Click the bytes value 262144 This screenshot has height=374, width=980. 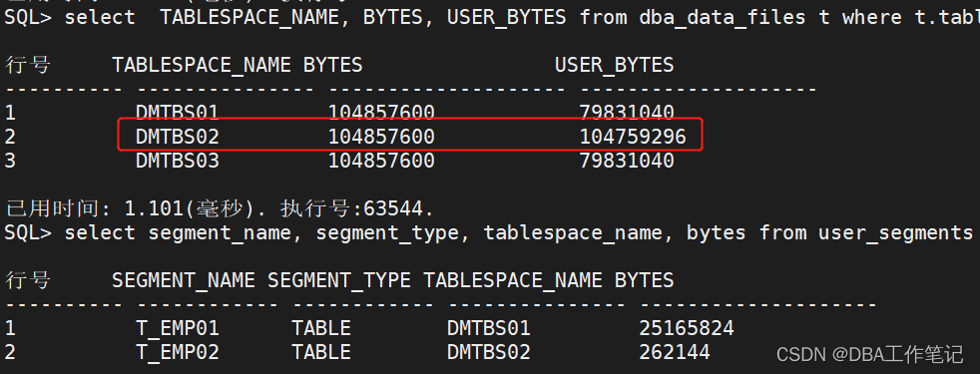click(675, 352)
